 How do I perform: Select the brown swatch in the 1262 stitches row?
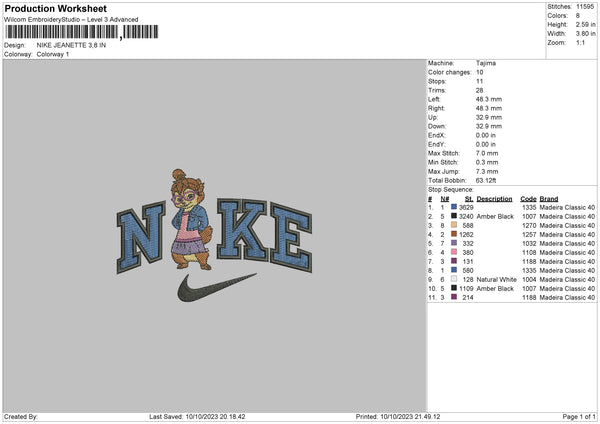tap(454, 234)
